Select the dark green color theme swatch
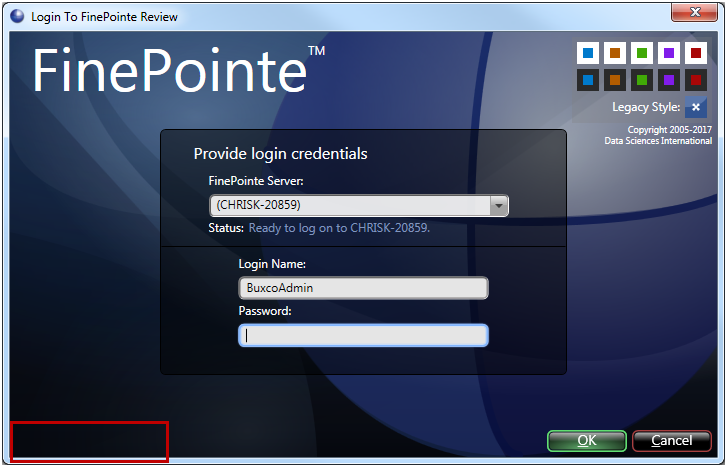725x465 pixels. pyautogui.click(x=642, y=80)
